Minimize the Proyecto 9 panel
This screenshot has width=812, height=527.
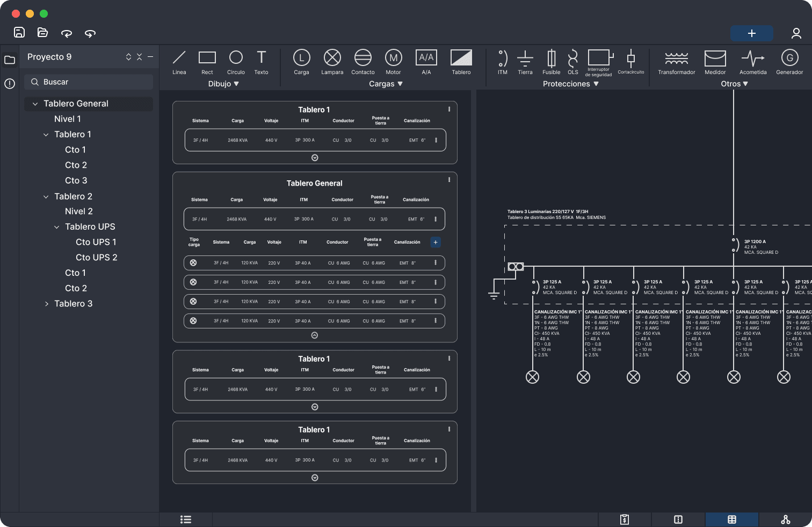point(150,57)
